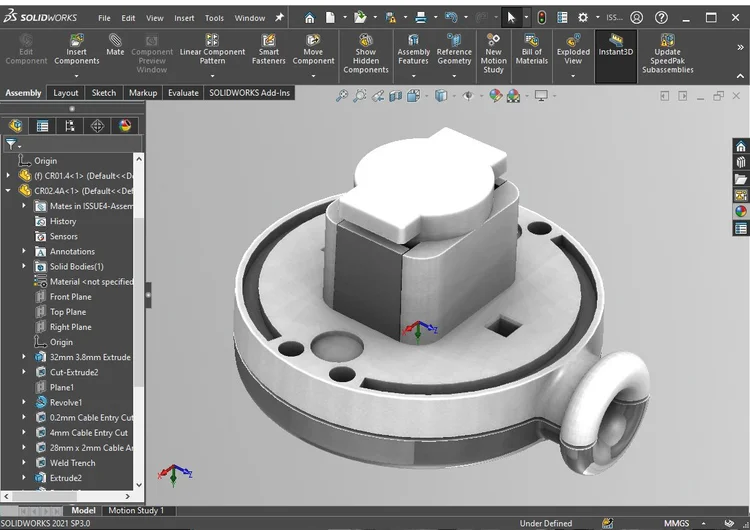
Task: Open the FeatureManager design tree tab
Action: (x=16, y=126)
